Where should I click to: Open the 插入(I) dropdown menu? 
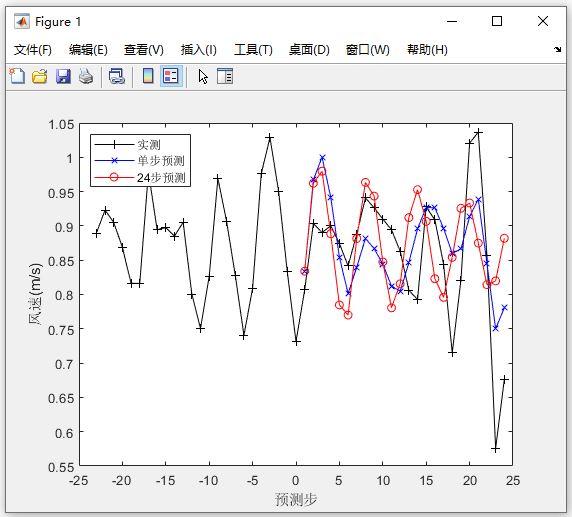(x=199, y=50)
